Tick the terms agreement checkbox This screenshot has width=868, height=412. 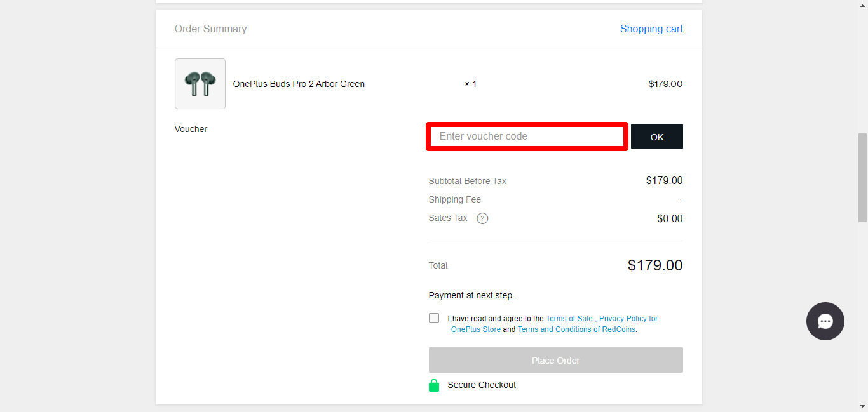434,318
